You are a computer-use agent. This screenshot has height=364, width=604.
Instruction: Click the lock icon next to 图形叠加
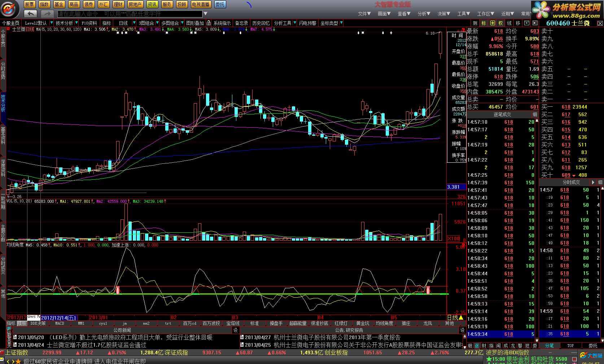coord(209,23)
